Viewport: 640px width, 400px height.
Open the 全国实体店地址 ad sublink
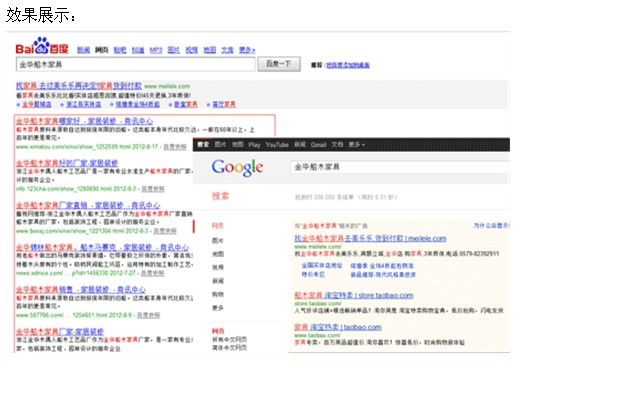click(x=322, y=266)
